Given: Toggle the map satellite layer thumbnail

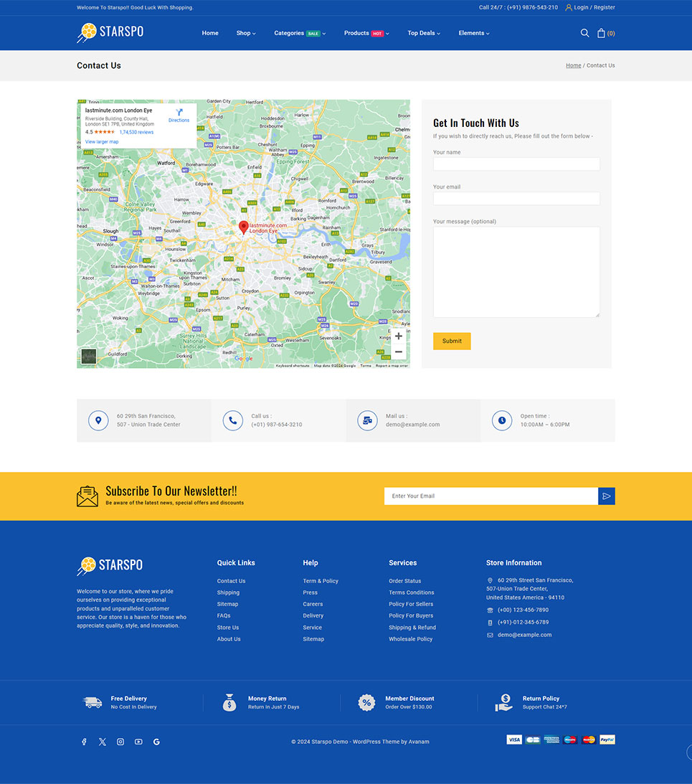Looking at the screenshot, I should click(x=89, y=356).
